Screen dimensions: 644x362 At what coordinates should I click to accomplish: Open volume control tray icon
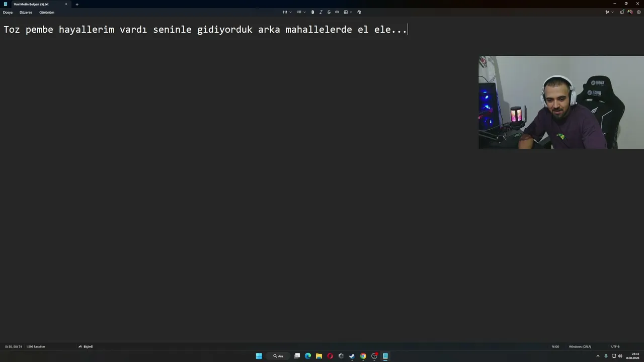coord(620,356)
